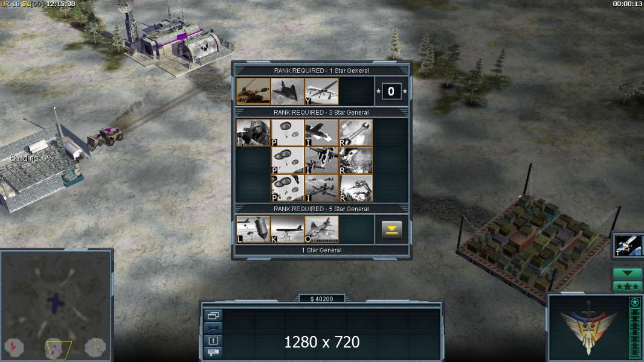Viewport: 644px width, 362px height.
Task: Open the communicator chat button
Action: [x=213, y=352]
